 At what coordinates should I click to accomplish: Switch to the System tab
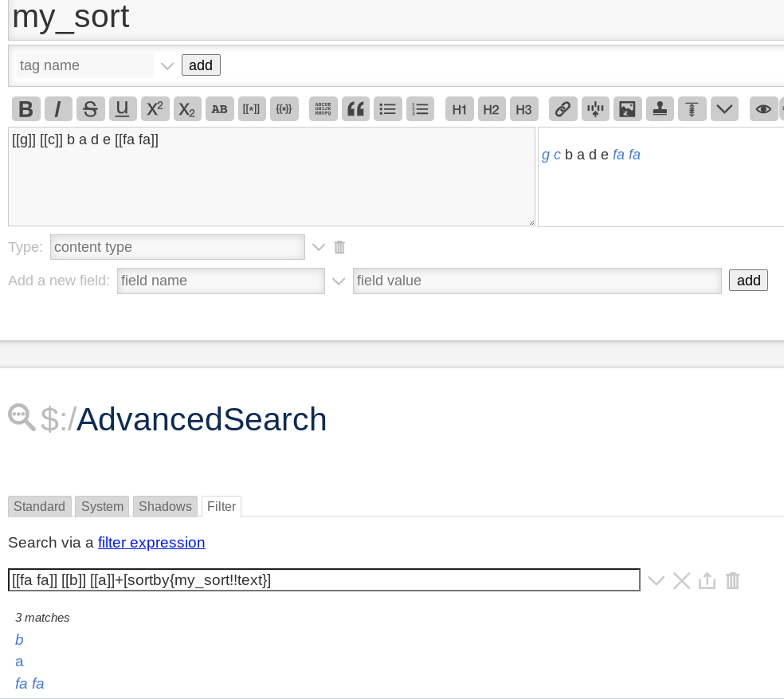tap(102, 507)
